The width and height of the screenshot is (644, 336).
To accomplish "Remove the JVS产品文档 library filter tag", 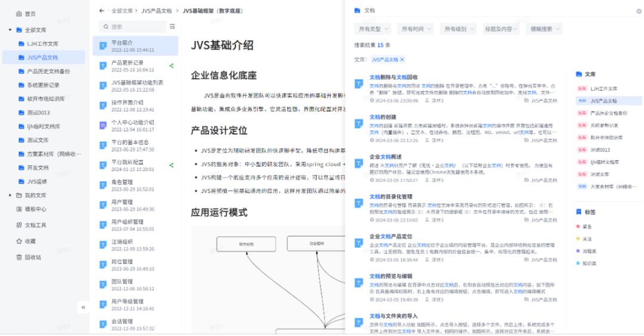I will coord(402,60).
